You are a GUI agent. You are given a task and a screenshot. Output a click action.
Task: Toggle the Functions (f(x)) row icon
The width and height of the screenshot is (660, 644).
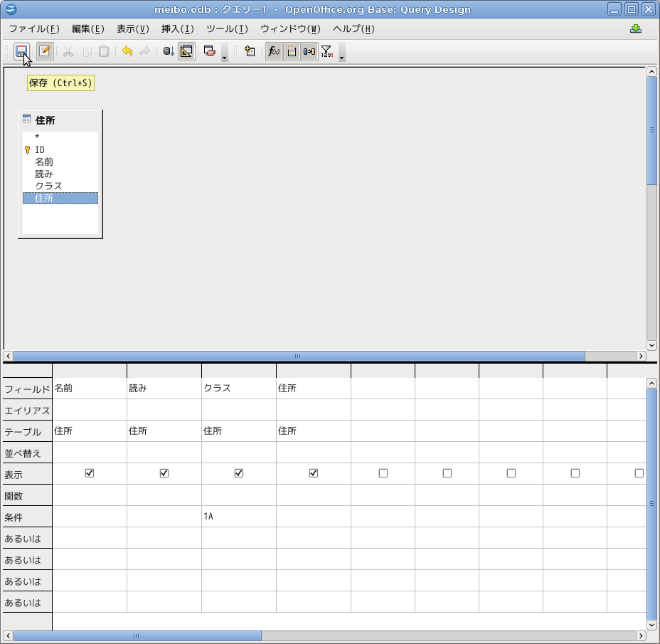click(274, 51)
